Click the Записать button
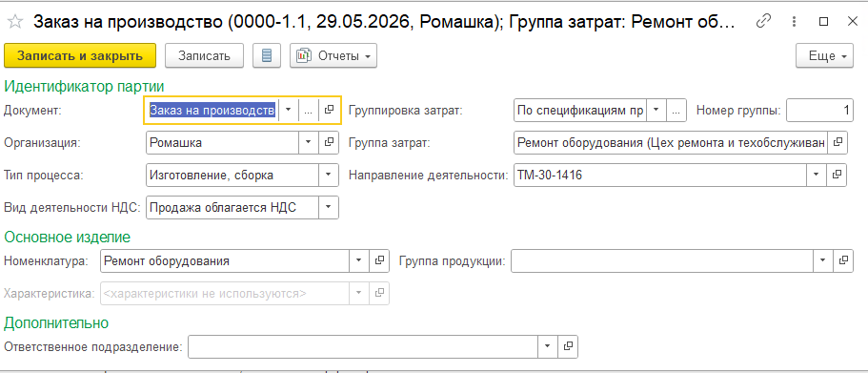The width and height of the screenshot is (868, 373). pyautogui.click(x=204, y=56)
